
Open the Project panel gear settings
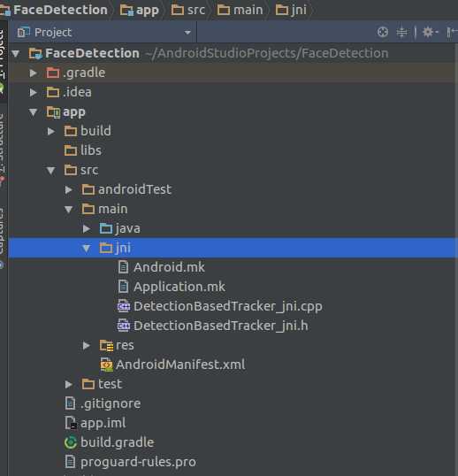pyautogui.click(x=430, y=32)
